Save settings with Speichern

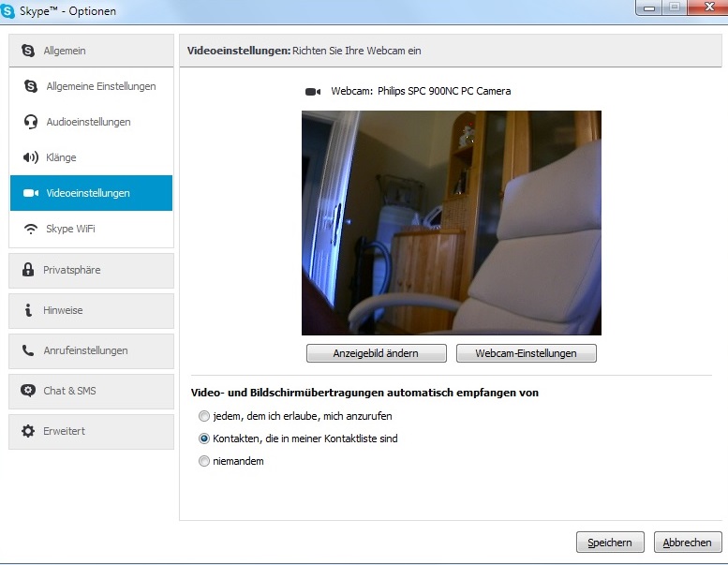pyautogui.click(x=610, y=543)
